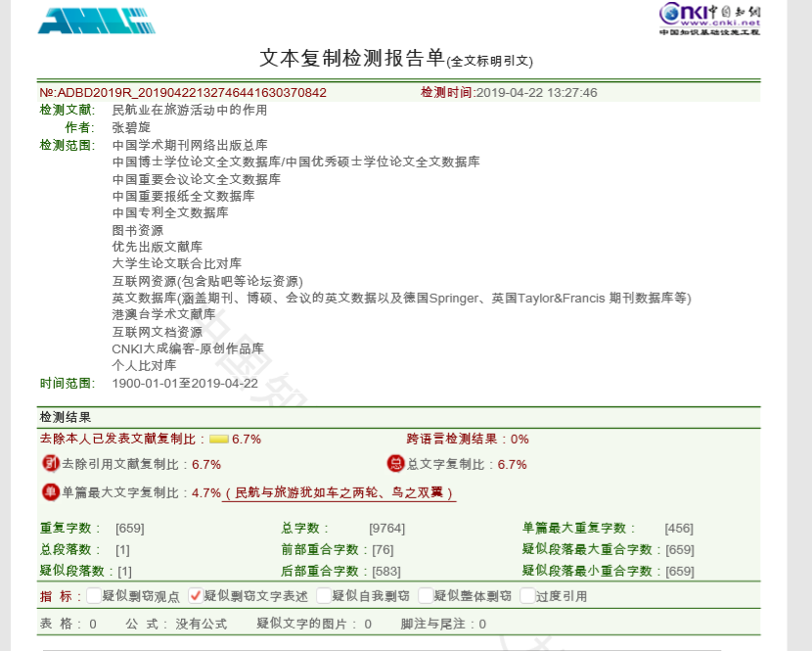The height and width of the screenshot is (651, 812).
Task: Click the 重复字数 value [659]
Action: [x=129, y=529]
